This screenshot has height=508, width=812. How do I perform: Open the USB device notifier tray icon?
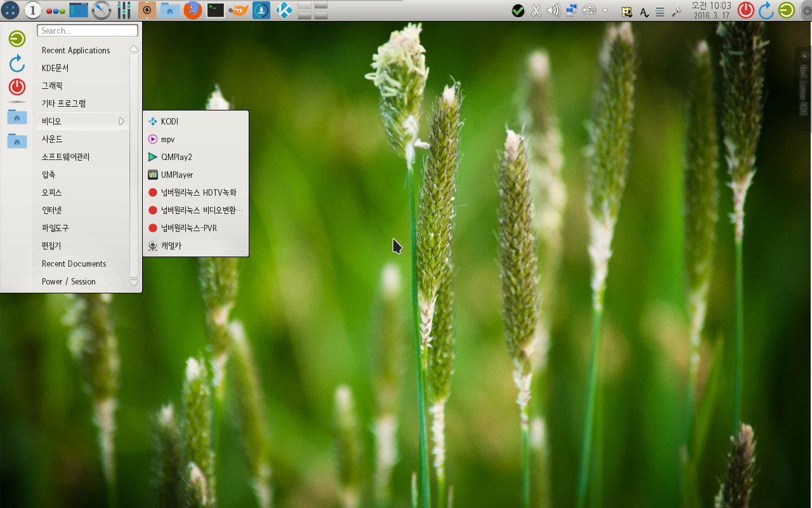coord(589,10)
